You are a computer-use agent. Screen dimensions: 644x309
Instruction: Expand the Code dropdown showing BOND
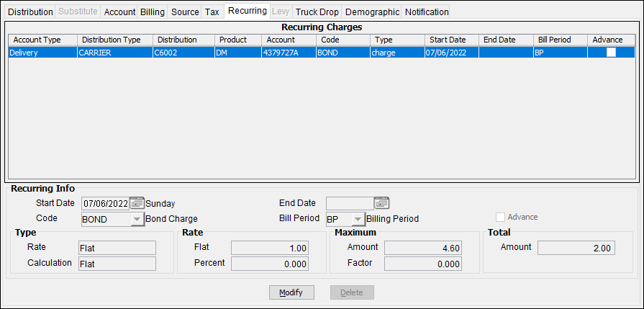(137, 219)
